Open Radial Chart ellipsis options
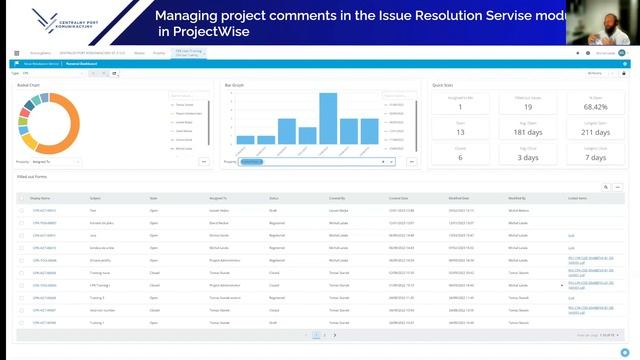Screen dimensions: 640x360 204,162
